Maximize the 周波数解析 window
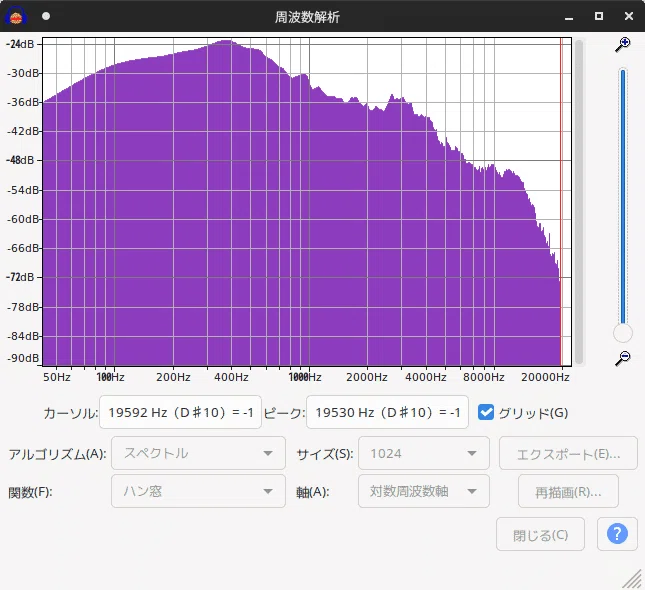 tap(599, 16)
